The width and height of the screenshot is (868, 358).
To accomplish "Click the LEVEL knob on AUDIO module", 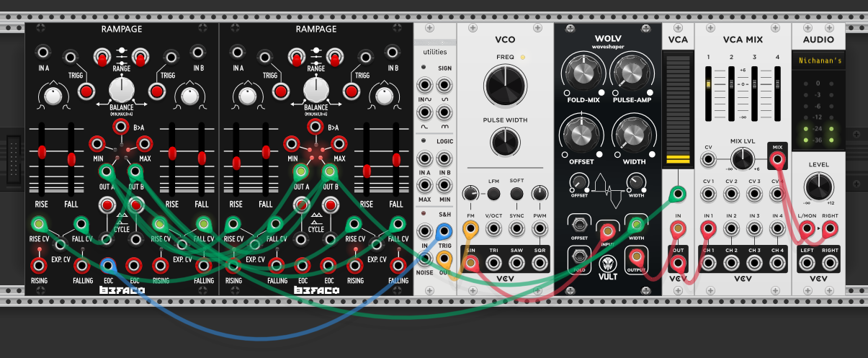I will click(x=819, y=187).
